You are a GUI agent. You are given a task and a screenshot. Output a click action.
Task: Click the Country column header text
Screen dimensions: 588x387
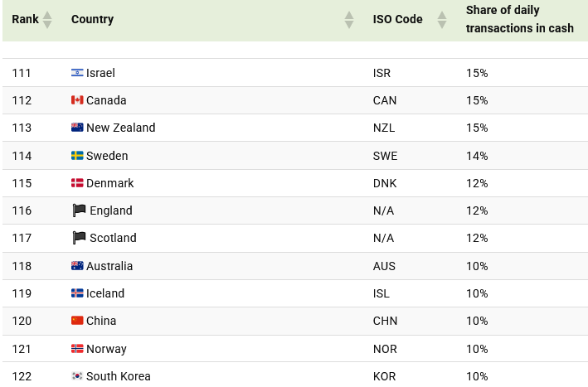92,19
